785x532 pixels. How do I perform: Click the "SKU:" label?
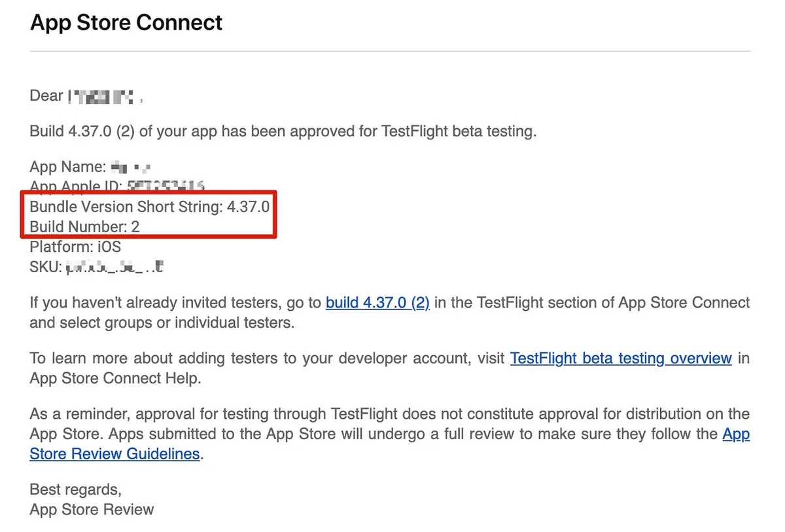45,267
